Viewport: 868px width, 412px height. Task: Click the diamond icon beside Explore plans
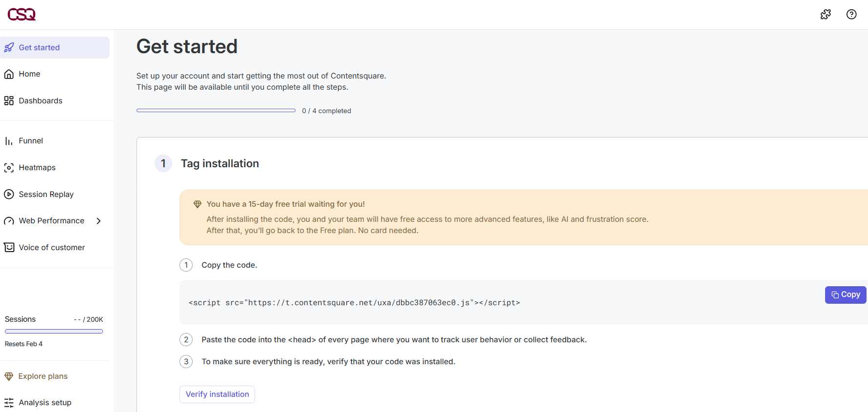9,376
